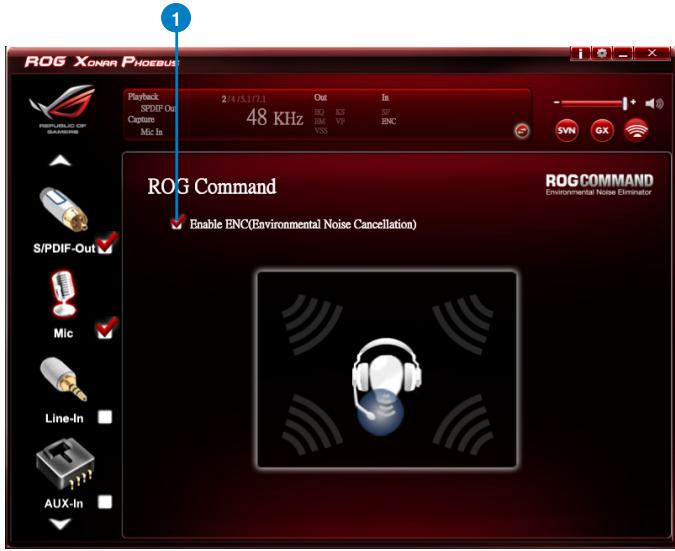
Task: Click the small round swap button in status panel
Action: pyautogui.click(x=522, y=130)
